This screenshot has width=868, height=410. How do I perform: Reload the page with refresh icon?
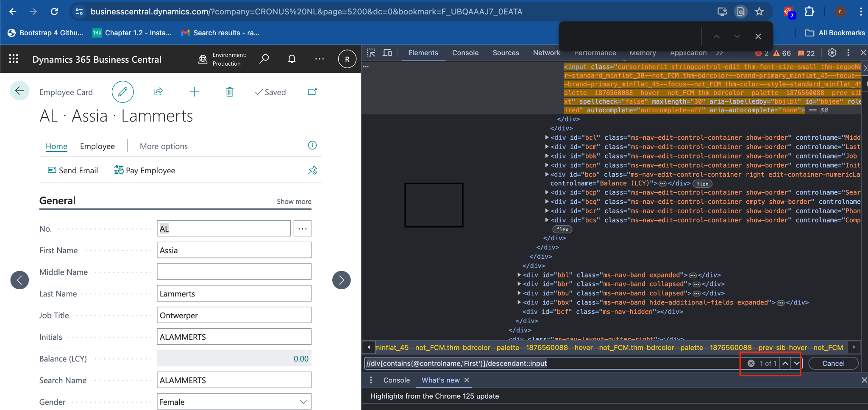coord(54,12)
